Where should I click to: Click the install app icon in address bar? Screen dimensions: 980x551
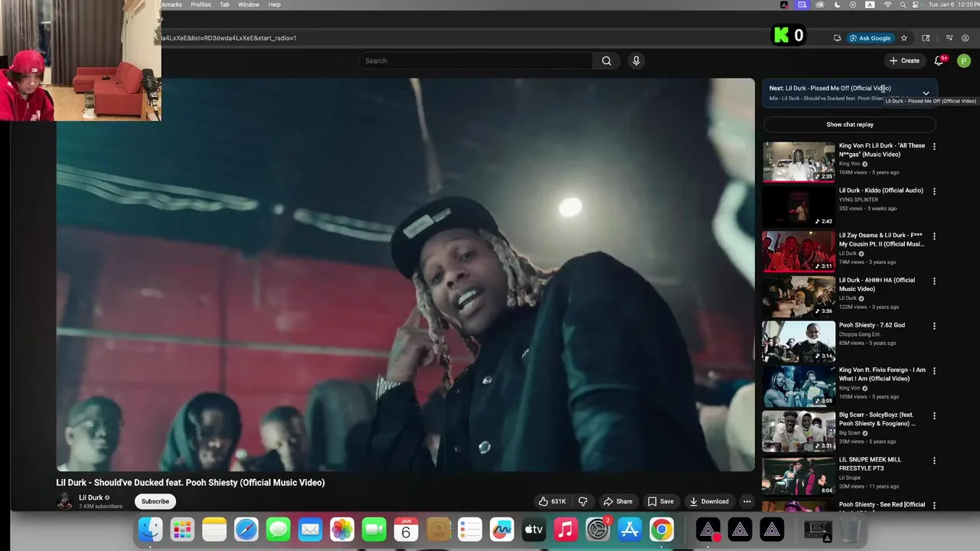[x=837, y=37]
